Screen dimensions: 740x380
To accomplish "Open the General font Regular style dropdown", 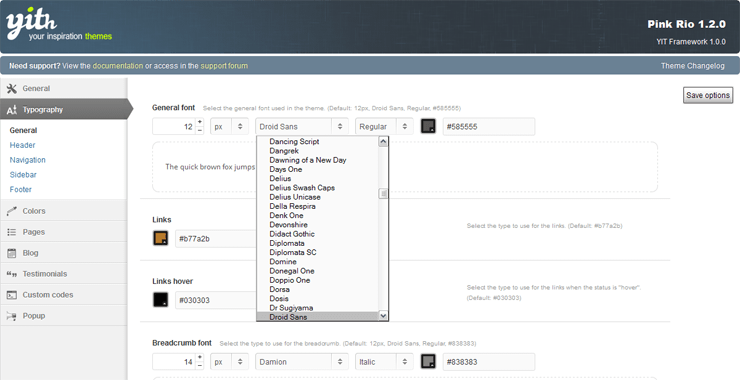I will click(384, 127).
